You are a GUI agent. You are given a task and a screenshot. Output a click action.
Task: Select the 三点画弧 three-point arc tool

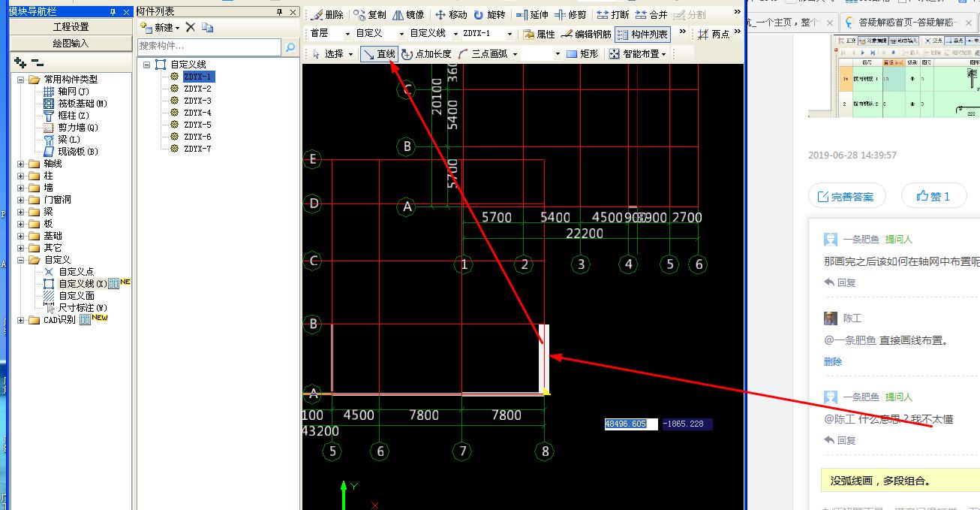(x=482, y=54)
